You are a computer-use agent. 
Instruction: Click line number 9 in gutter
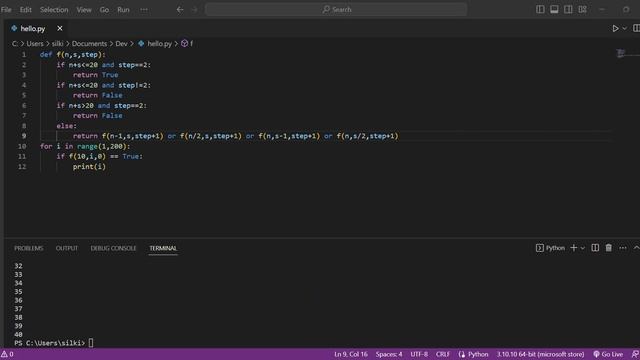[24, 136]
